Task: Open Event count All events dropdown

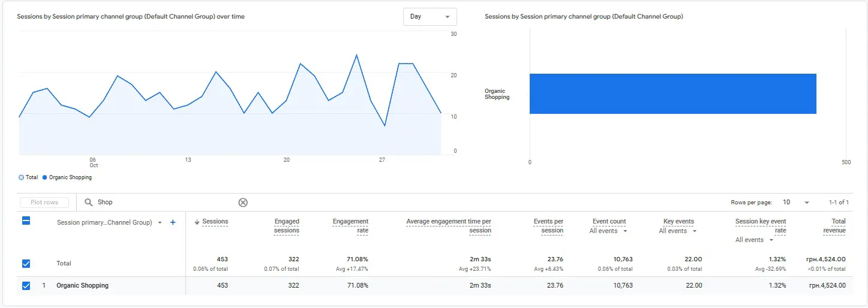Action: (608, 231)
